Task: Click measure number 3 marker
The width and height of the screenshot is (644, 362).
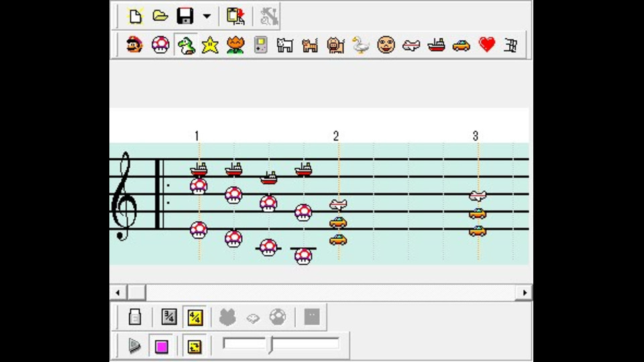Action: click(x=475, y=136)
